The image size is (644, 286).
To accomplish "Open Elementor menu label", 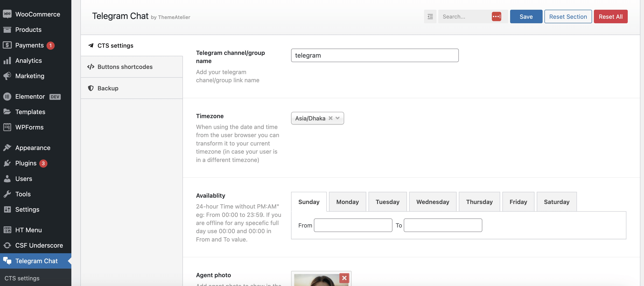I will point(30,96).
